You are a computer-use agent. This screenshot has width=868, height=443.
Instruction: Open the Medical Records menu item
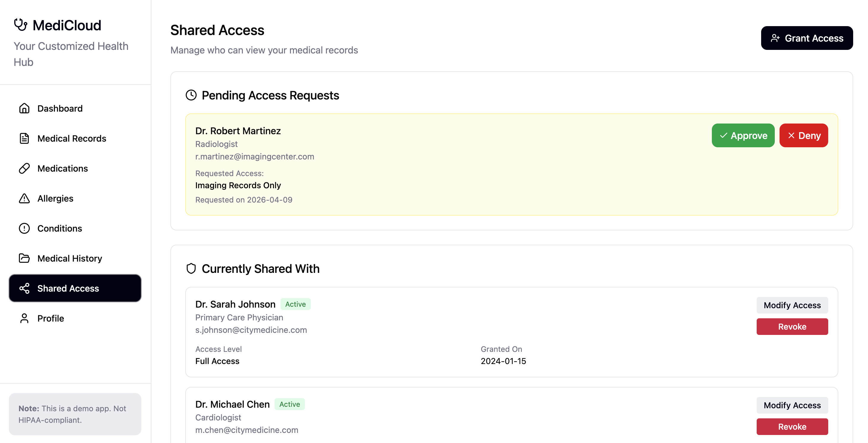pos(72,139)
